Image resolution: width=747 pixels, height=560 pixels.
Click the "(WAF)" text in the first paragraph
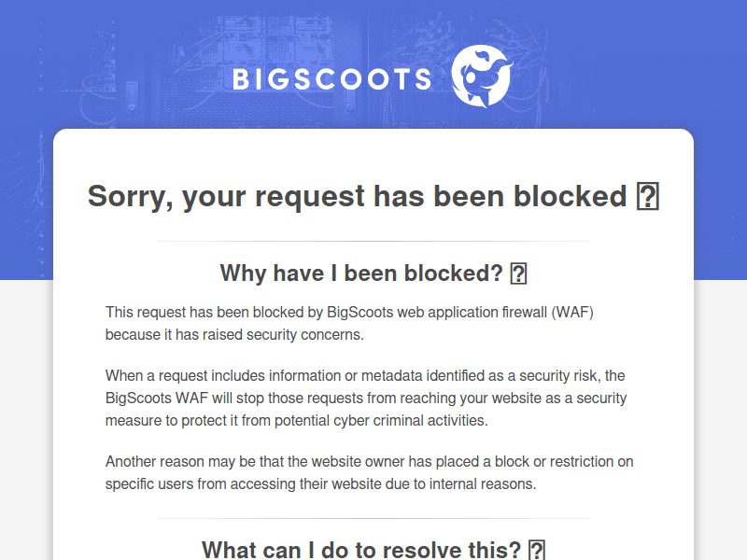(x=571, y=313)
